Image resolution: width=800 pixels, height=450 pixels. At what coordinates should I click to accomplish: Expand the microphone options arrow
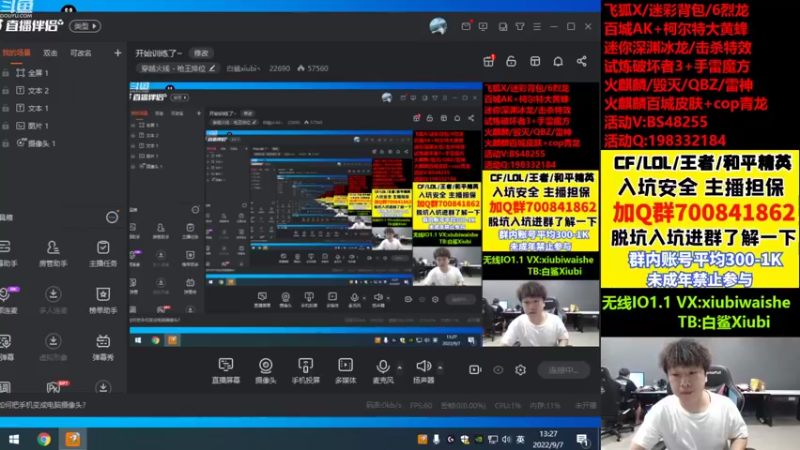pos(399,367)
